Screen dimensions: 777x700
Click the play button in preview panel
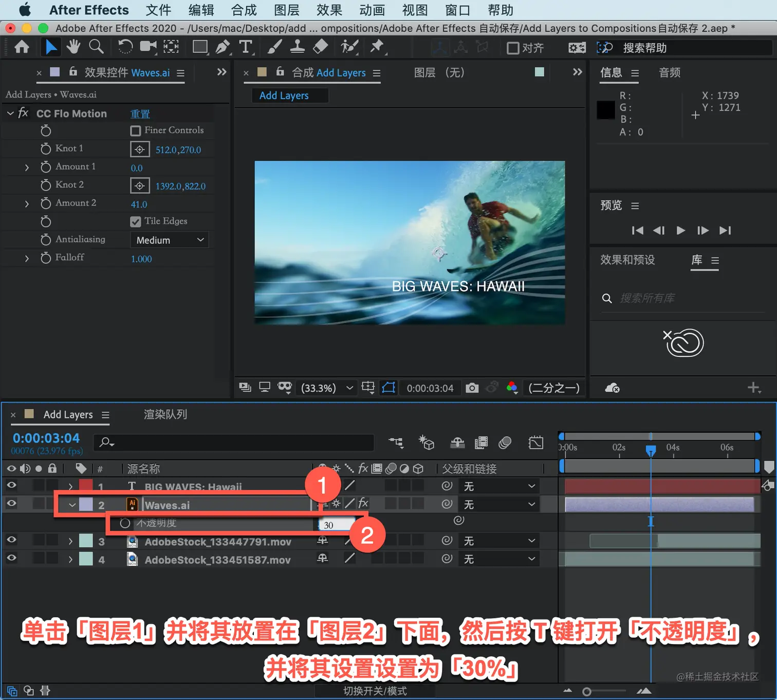681,231
